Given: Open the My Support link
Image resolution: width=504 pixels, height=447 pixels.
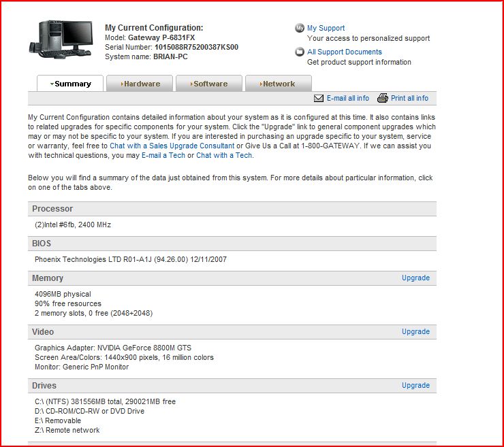Looking at the screenshot, I should [x=326, y=28].
